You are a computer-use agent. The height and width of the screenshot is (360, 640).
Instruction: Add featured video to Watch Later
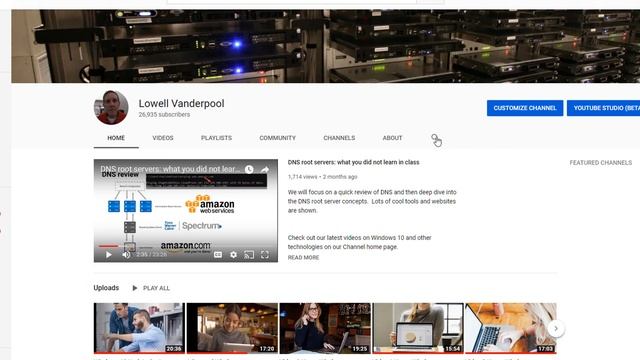[249, 169]
